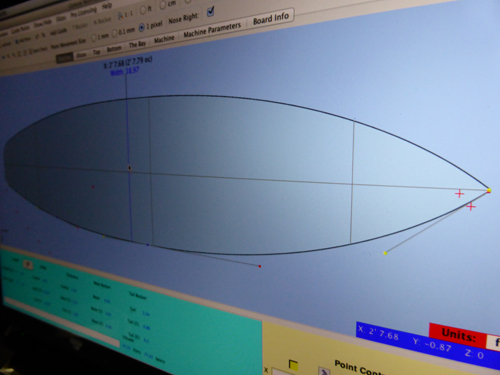The height and width of the screenshot is (375, 500).
Task: Click the upper red cross marker near the nose
Action: 459,194
